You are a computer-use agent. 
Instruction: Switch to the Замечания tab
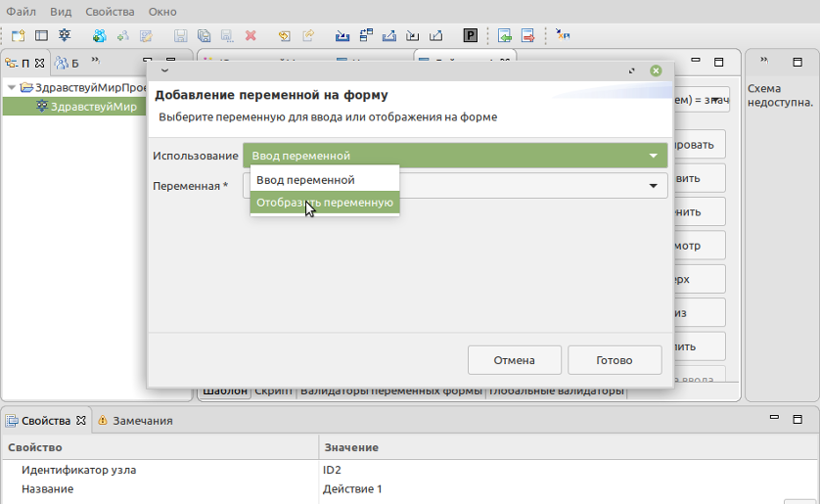(x=135, y=421)
